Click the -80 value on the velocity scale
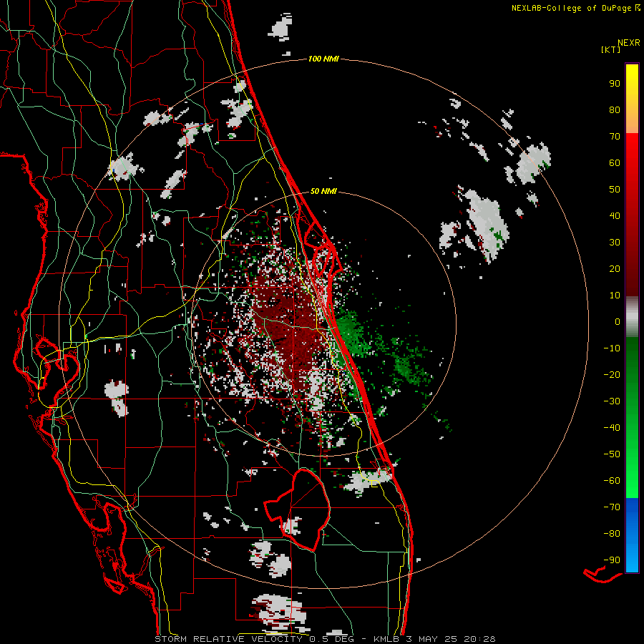 [612, 534]
